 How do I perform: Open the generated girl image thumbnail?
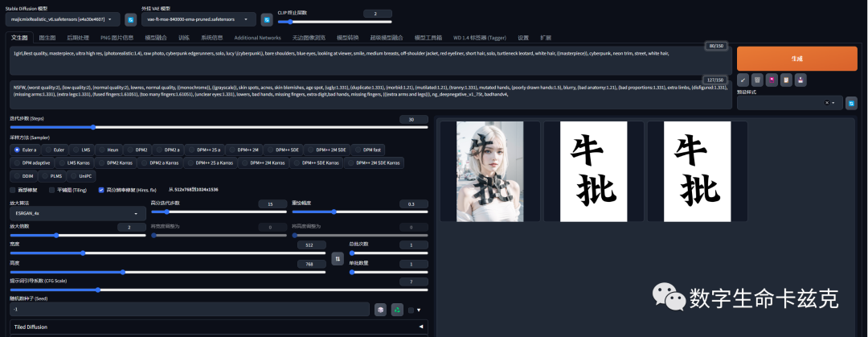point(490,171)
